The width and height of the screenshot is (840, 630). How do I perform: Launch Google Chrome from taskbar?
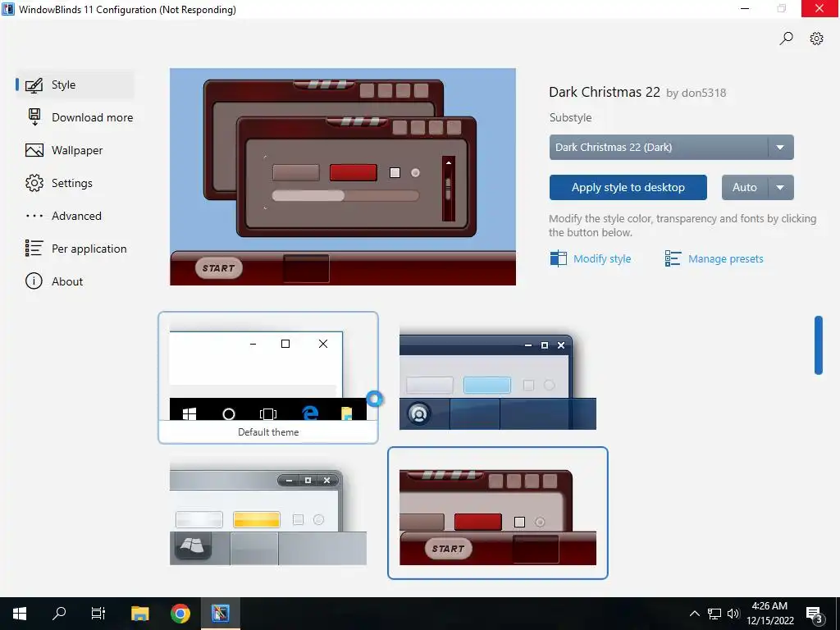click(x=180, y=614)
